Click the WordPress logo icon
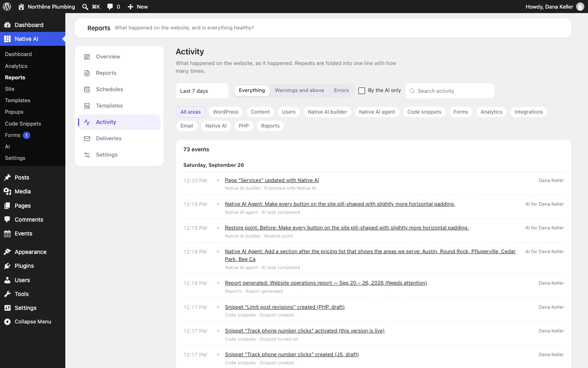 pyautogui.click(x=7, y=7)
